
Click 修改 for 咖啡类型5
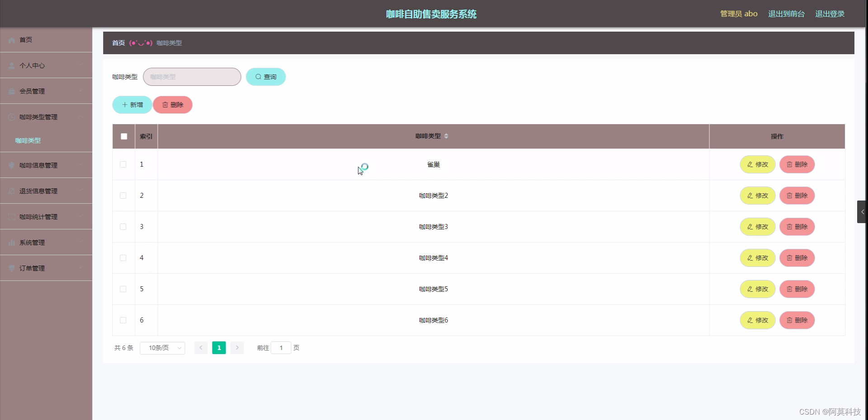click(x=757, y=289)
